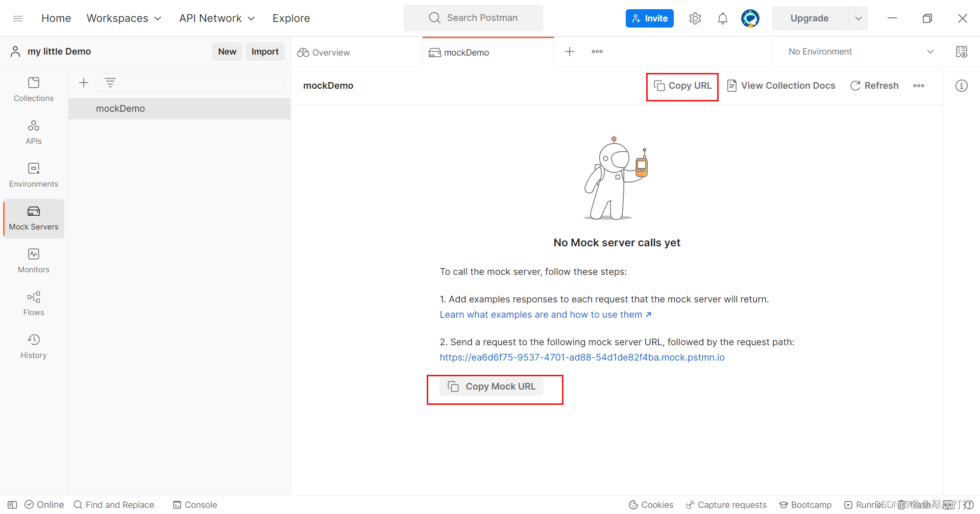Open the Mock Servers sidebar panel
The height and width of the screenshot is (514, 980).
click(x=33, y=218)
